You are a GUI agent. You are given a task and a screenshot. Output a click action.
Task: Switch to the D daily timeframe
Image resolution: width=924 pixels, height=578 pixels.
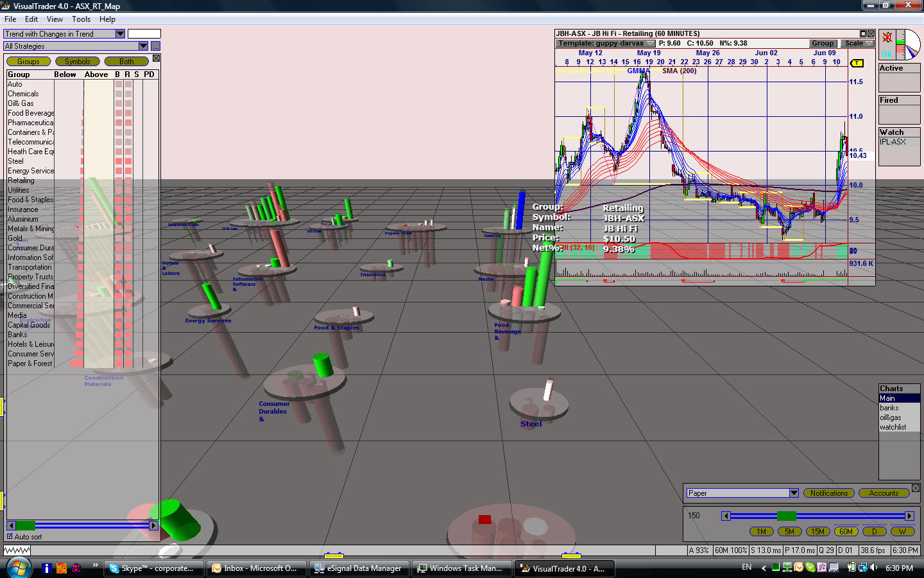[x=874, y=532]
